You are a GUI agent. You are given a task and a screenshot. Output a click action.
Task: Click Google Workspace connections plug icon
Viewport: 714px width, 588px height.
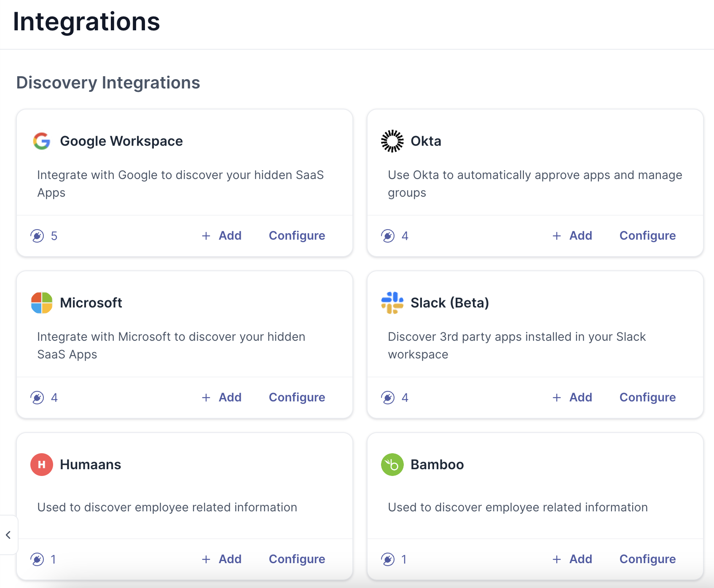[38, 236]
